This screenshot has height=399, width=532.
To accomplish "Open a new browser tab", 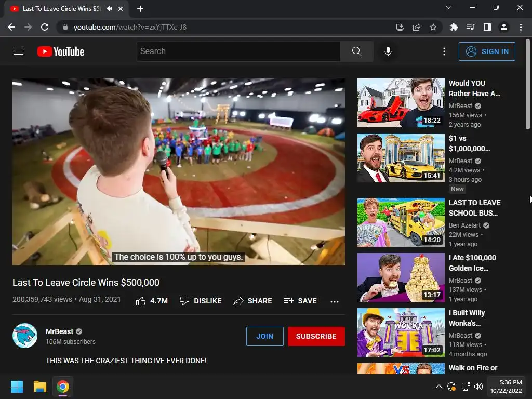I will pyautogui.click(x=140, y=9).
